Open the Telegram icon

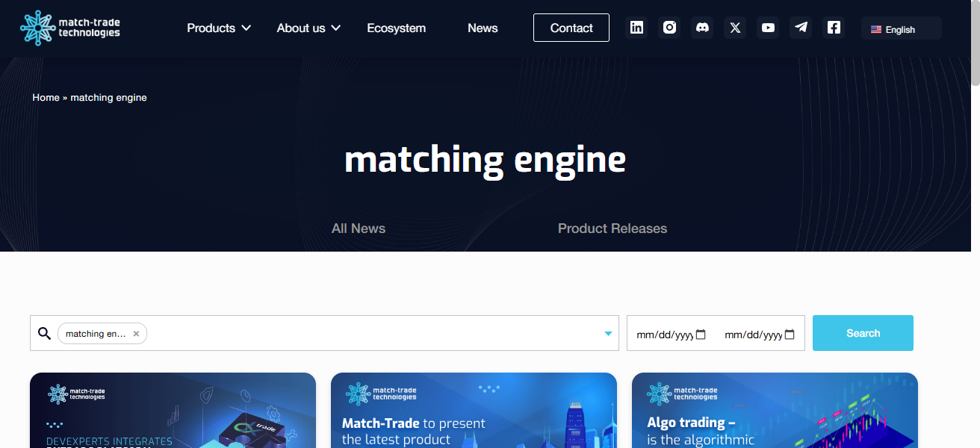[801, 27]
